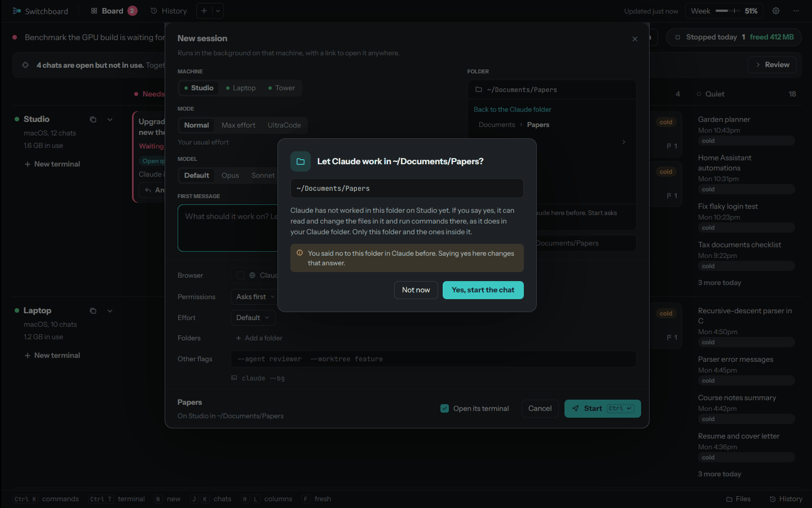Click the chip icon beside '4 chats are open'
This screenshot has width=812, height=508.
point(25,65)
